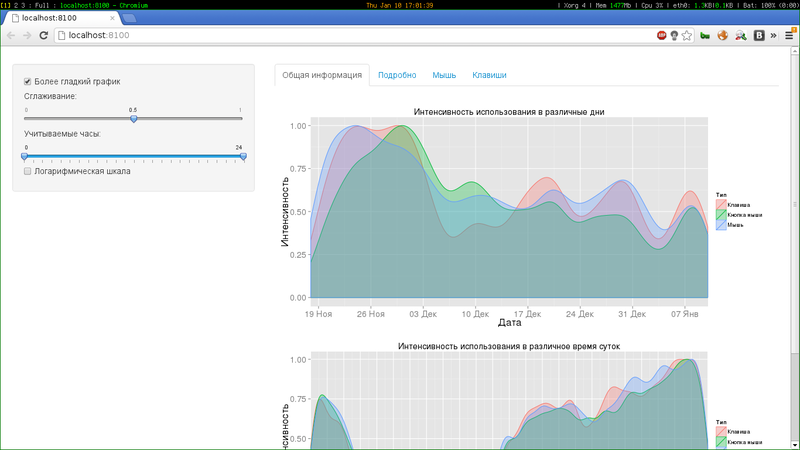Screen dimensions: 800x450
Task: Click the page icon in the address bar
Action: [x=62, y=35]
